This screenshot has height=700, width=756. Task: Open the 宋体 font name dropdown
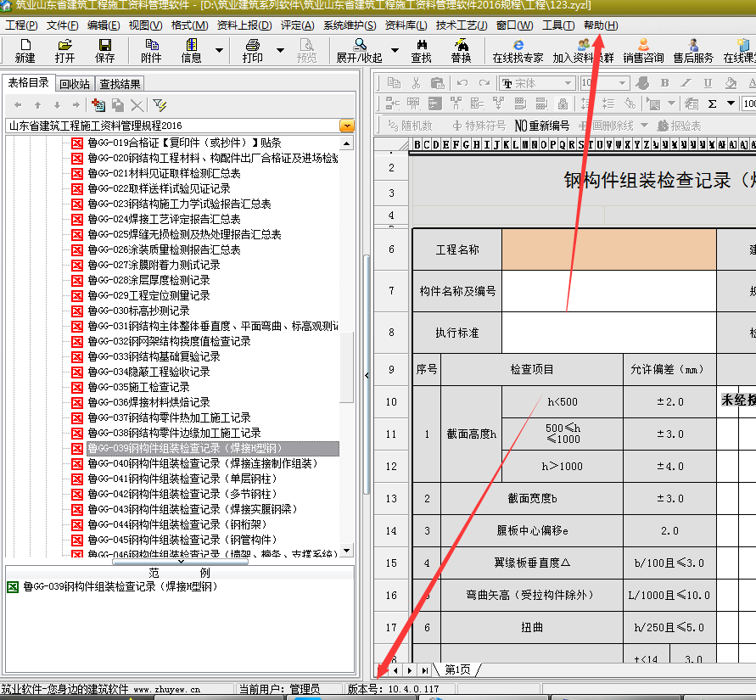tap(569, 83)
